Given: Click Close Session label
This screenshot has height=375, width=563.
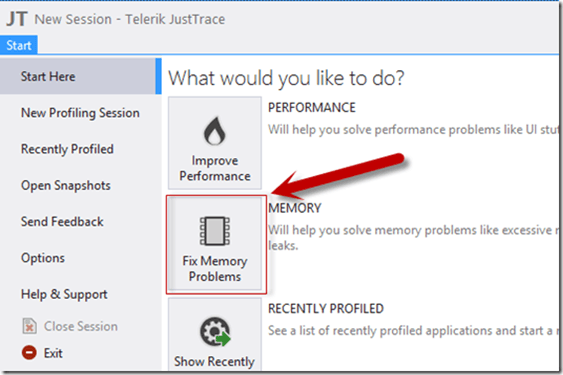Looking at the screenshot, I should tap(81, 326).
